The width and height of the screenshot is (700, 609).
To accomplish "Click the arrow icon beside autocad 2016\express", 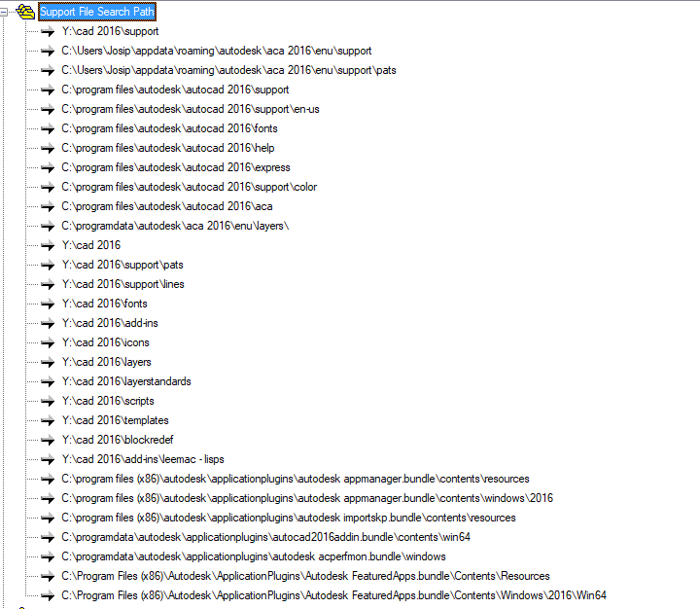I will tap(48, 168).
